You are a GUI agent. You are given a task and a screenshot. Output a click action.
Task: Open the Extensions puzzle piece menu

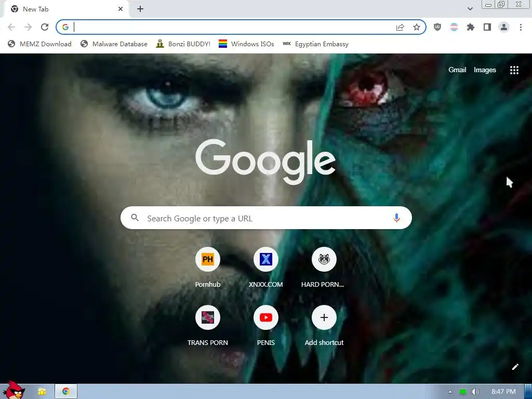pos(470,27)
